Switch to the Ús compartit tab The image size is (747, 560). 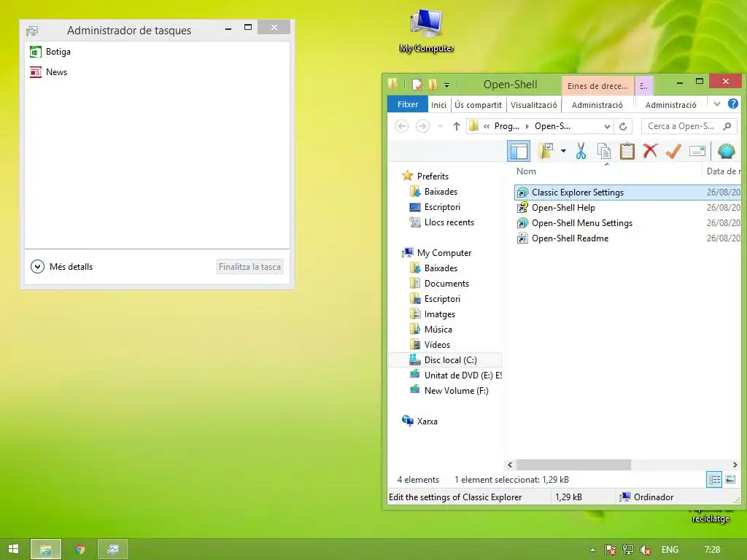coord(478,105)
